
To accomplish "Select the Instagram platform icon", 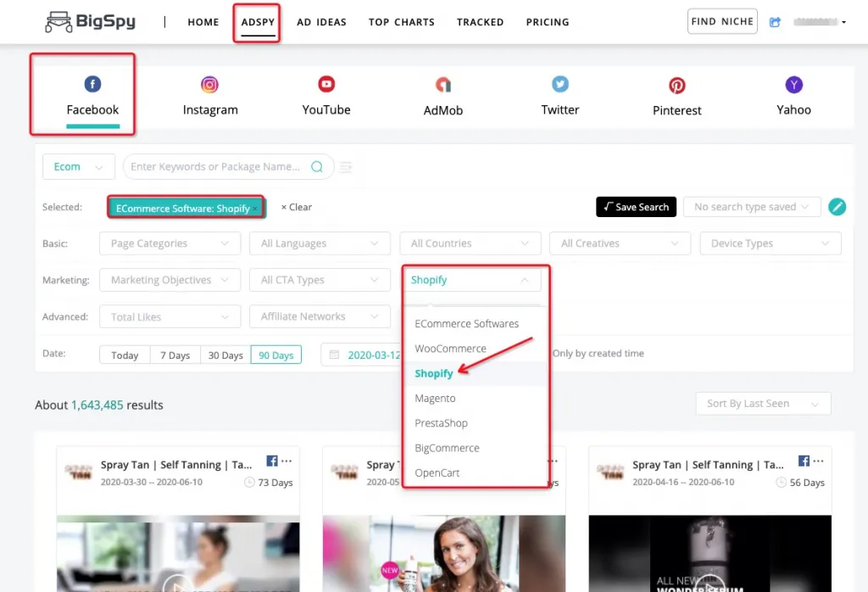I will coord(210,85).
